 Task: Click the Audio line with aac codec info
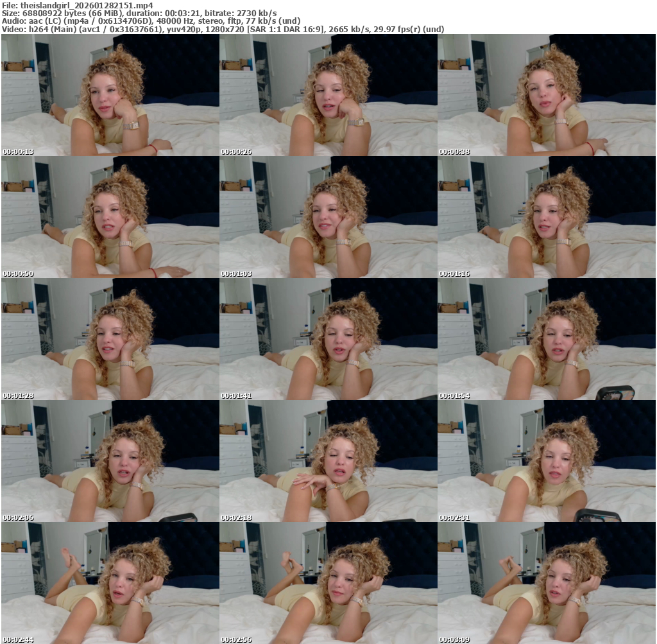pos(151,21)
